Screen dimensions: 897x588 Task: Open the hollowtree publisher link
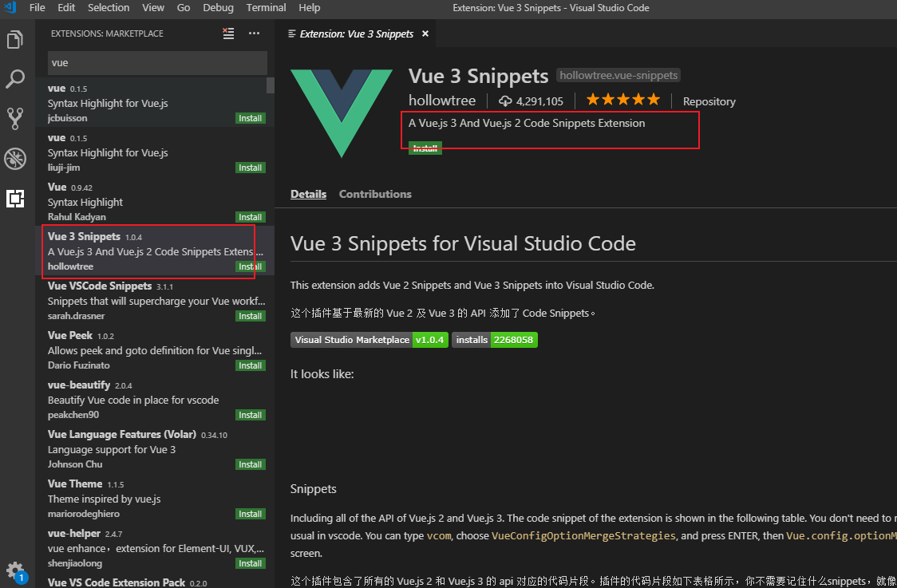pos(441,101)
